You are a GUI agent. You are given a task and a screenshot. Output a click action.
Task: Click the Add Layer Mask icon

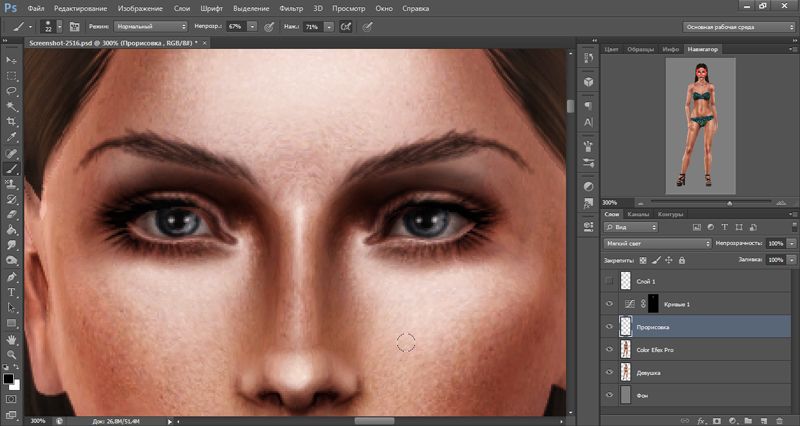pyautogui.click(x=717, y=421)
